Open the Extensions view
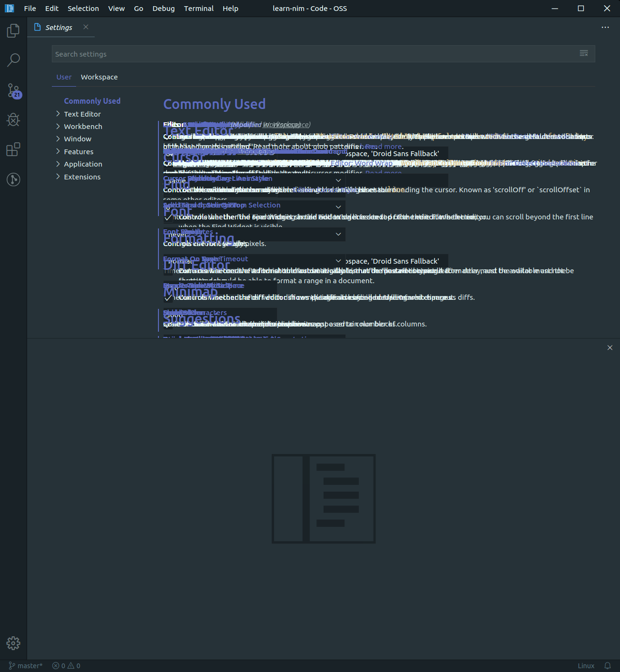The width and height of the screenshot is (620, 672). (x=13, y=149)
